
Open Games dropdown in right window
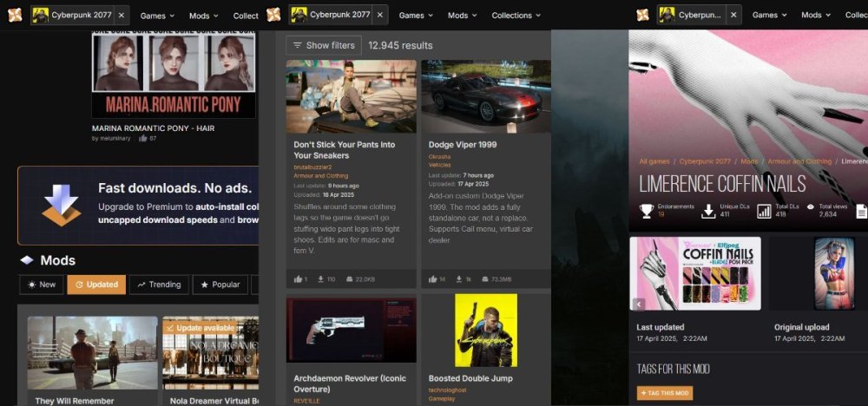(x=769, y=16)
